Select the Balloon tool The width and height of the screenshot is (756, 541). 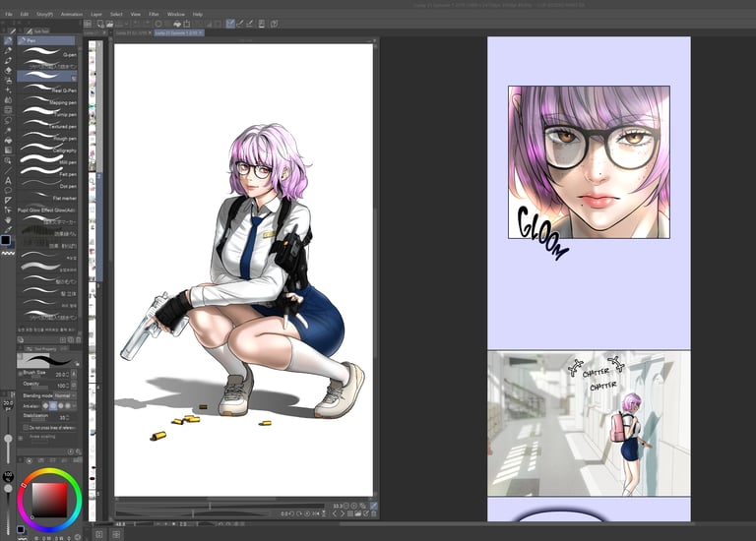[x=8, y=190]
